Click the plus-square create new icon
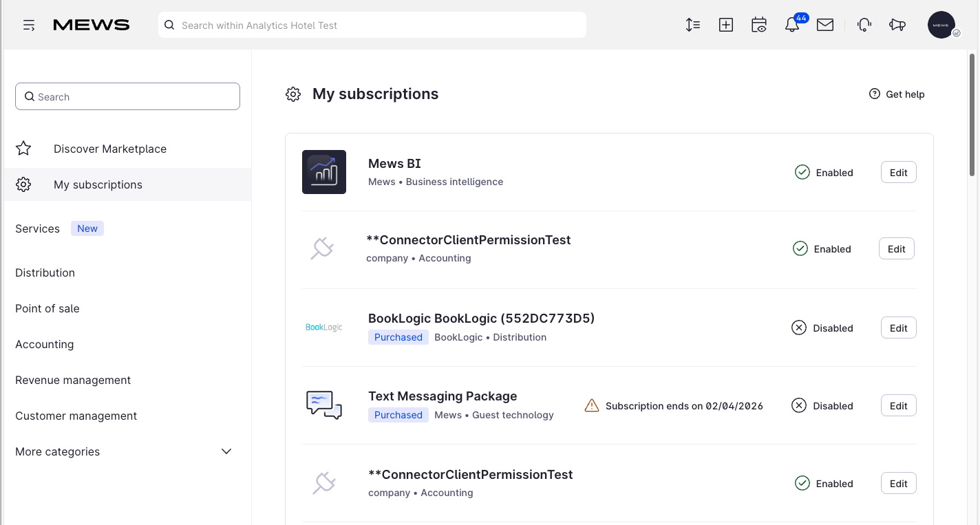This screenshot has width=980, height=525. (x=726, y=25)
